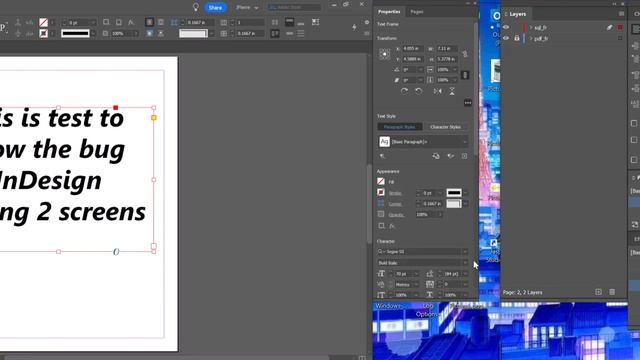Click the W width field
This screenshot has height=360, width=640.
[447, 49]
